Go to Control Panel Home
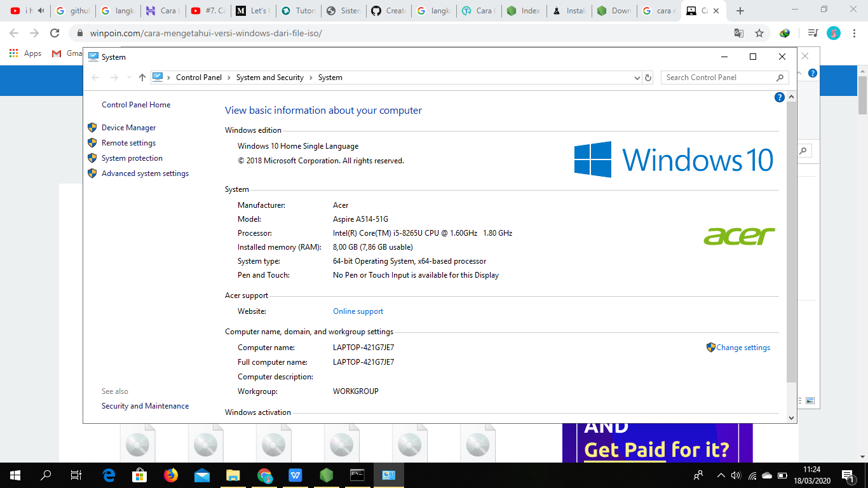868x488 pixels. tap(136, 105)
